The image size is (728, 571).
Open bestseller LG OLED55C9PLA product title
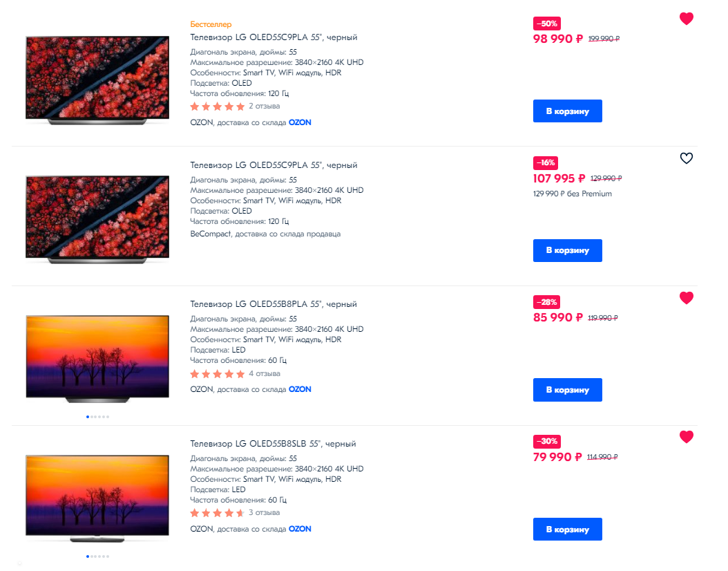pyautogui.click(x=274, y=37)
